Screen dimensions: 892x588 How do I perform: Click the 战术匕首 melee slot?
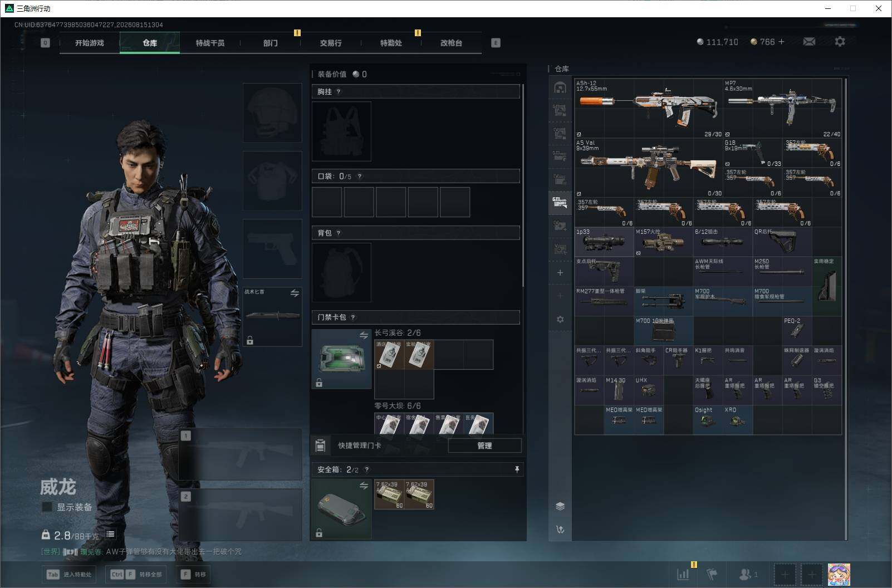click(272, 316)
